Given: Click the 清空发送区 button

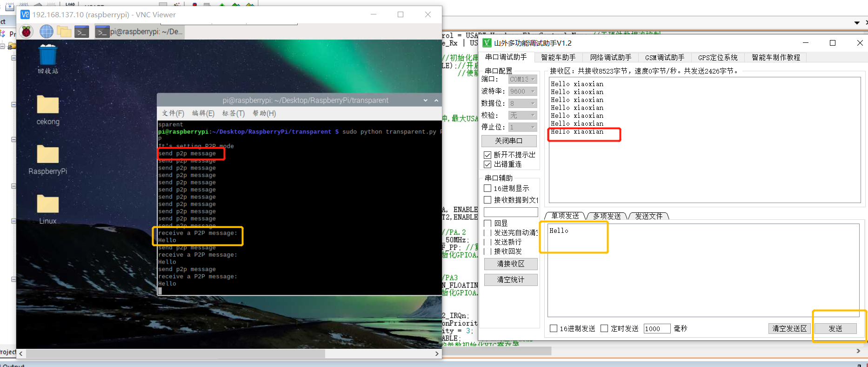Looking at the screenshot, I should click(x=789, y=328).
